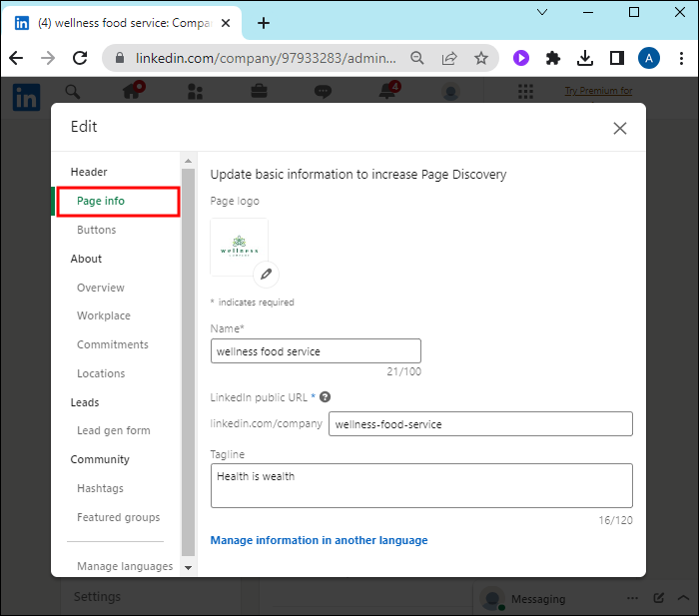Open Messaging more options ellipsis
Image resolution: width=699 pixels, height=616 pixels.
pos(632,598)
